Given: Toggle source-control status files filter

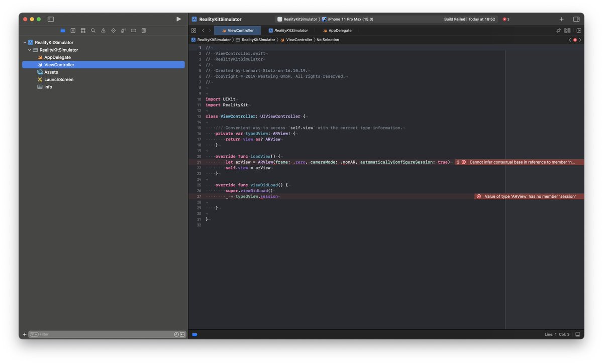Looking at the screenshot, I should [x=182, y=334].
